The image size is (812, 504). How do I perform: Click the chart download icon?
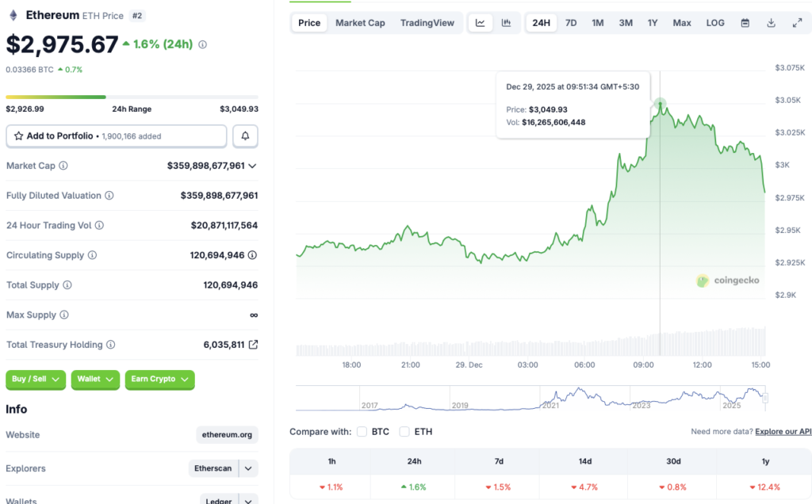click(x=770, y=23)
